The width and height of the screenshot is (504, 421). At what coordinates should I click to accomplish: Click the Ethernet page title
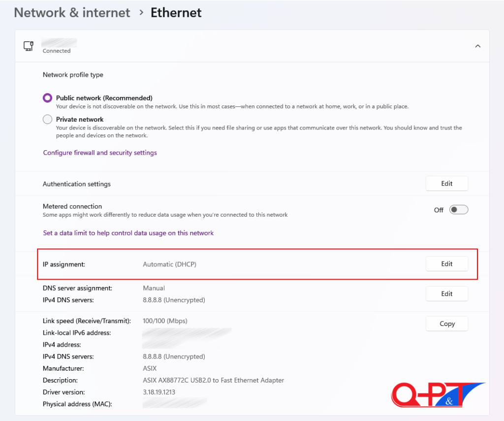[176, 13]
